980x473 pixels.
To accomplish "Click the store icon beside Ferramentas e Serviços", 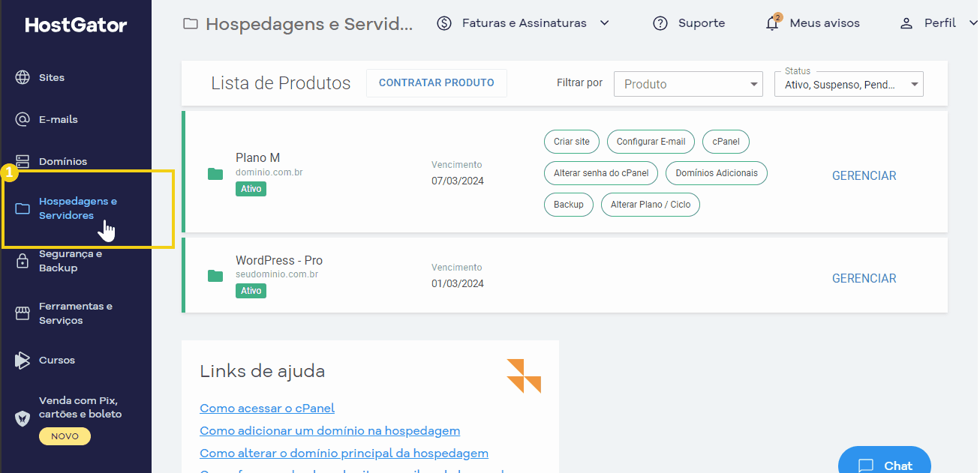I will pos(23,313).
